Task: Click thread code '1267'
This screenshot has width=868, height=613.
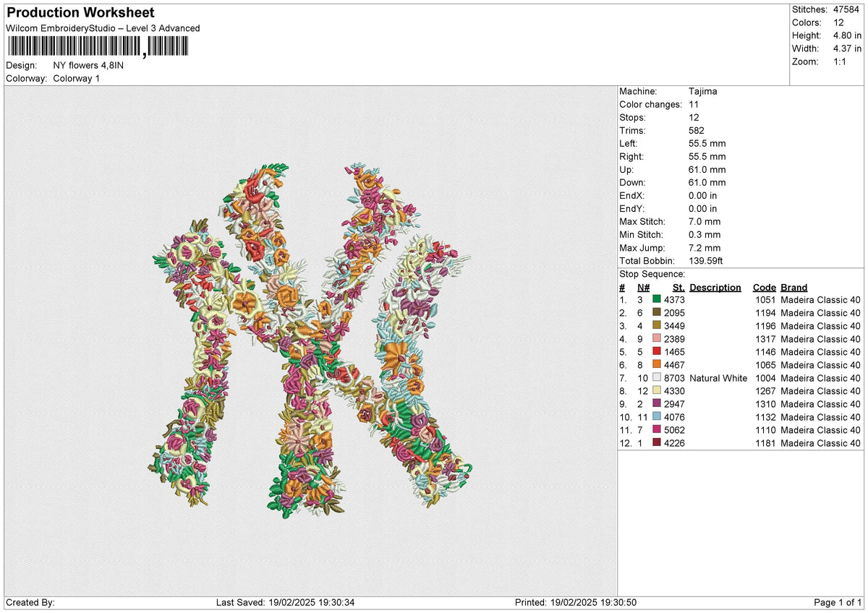Action: pyautogui.click(x=765, y=390)
